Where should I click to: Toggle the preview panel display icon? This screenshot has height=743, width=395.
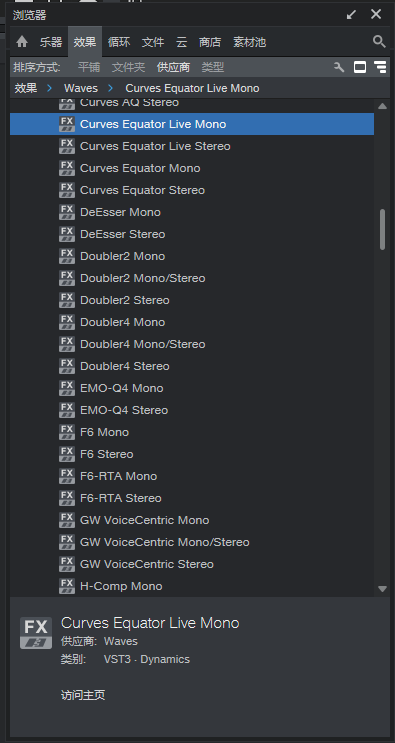(x=360, y=67)
